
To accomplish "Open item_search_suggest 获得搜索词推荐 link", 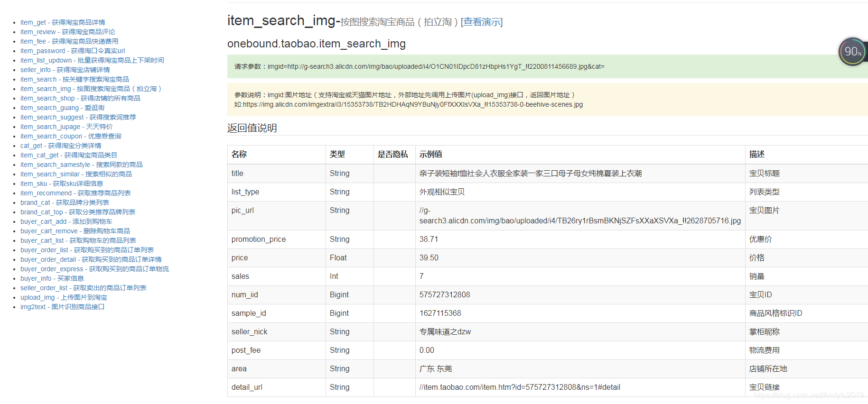I will pos(78,117).
